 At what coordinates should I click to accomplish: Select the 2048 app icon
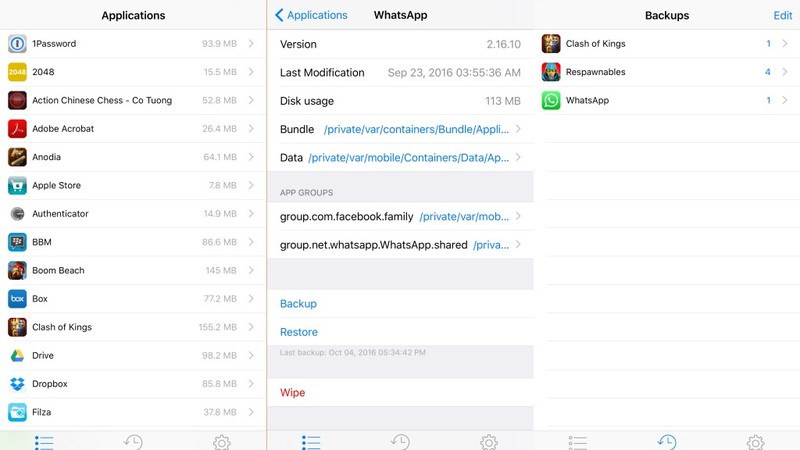tap(17, 72)
